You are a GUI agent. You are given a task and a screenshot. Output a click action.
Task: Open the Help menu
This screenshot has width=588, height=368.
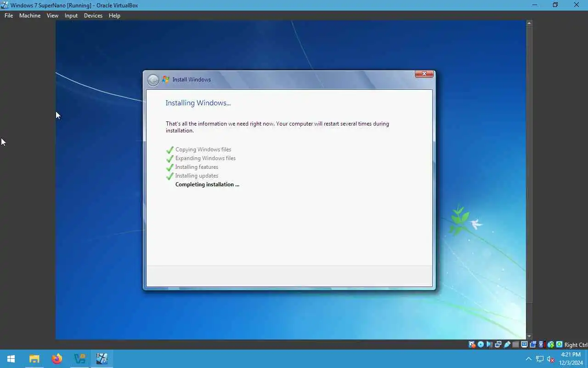pyautogui.click(x=114, y=15)
